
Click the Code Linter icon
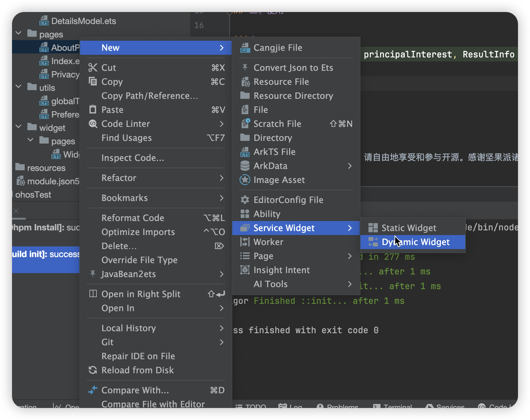93,124
